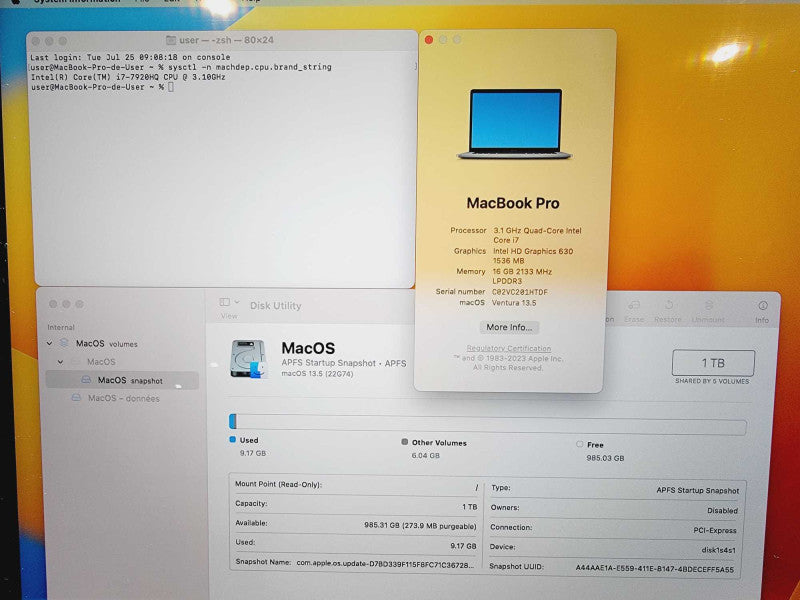800x600 pixels.
Task: Click the Type APFS Startup Snapshot value
Action: (697, 490)
